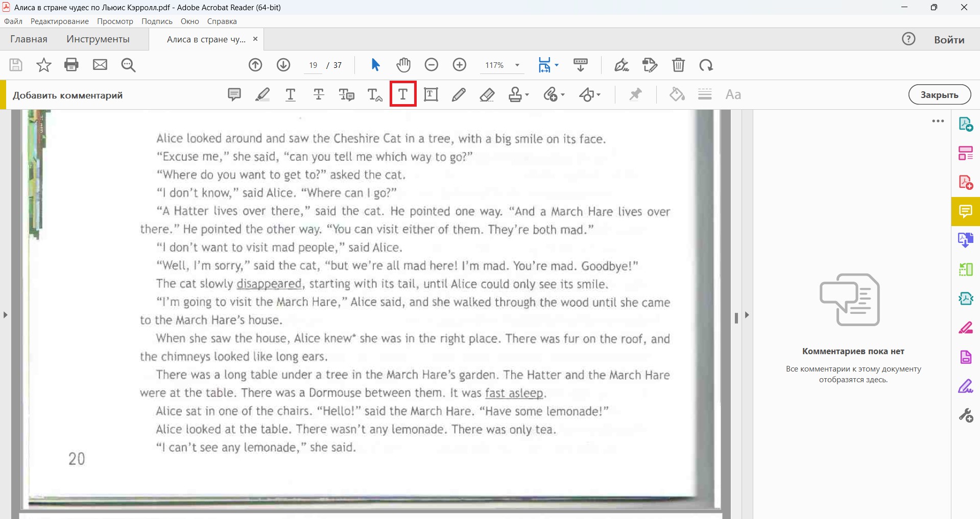The width and height of the screenshot is (980, 519).
Task: Open the Create PDF tool in sidebar
Action: point(966,182)
